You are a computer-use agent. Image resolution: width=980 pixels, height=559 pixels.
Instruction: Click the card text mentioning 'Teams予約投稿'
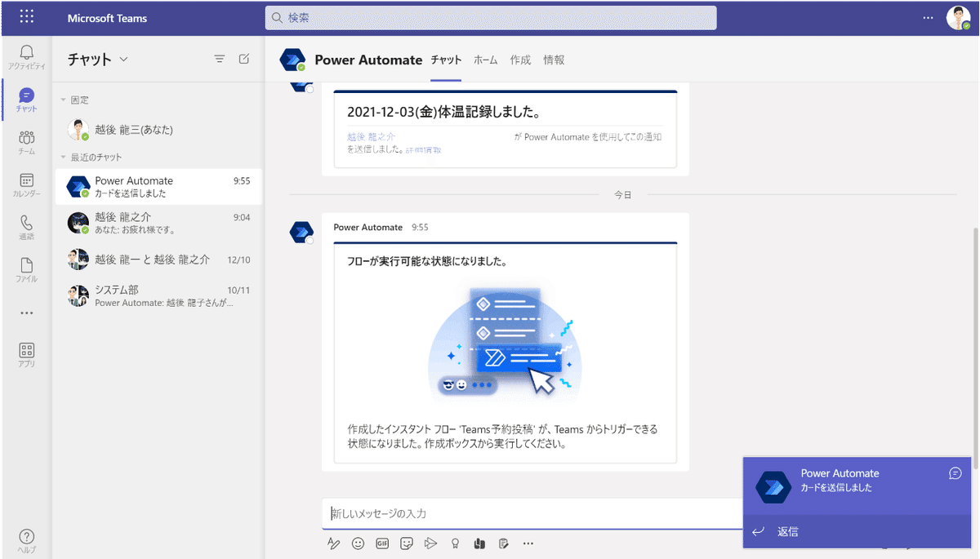(x=502, y=437)
